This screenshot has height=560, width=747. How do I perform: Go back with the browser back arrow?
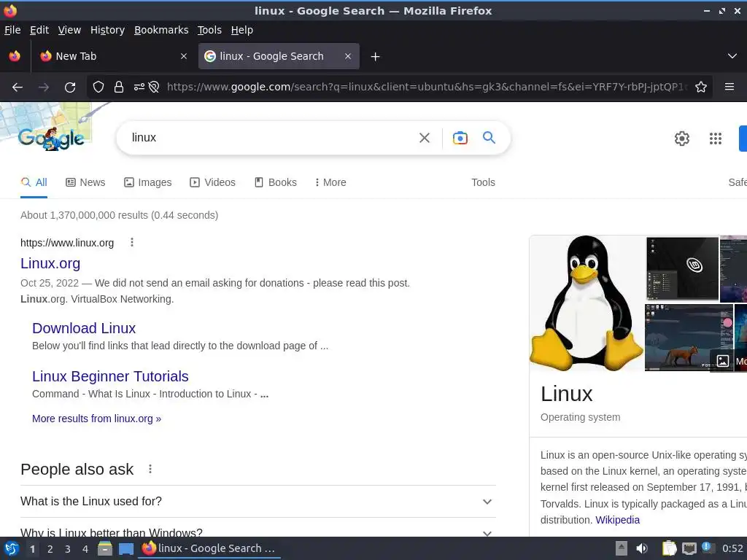[18, 87]
